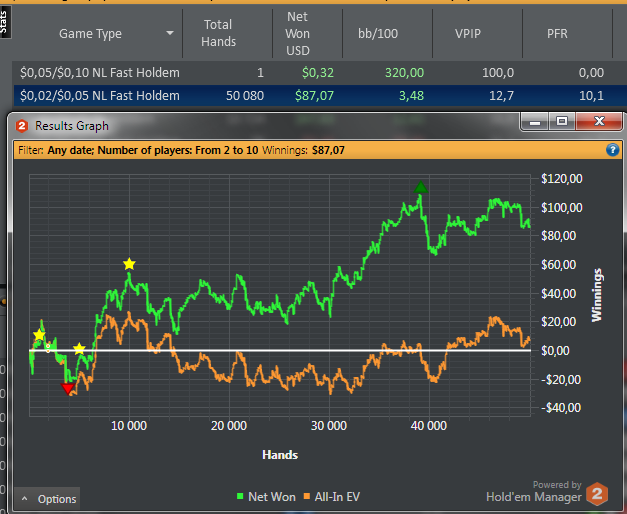Click the Results Graph window title icon
Screen dimensions: 627x514
(x=22, y=125)
